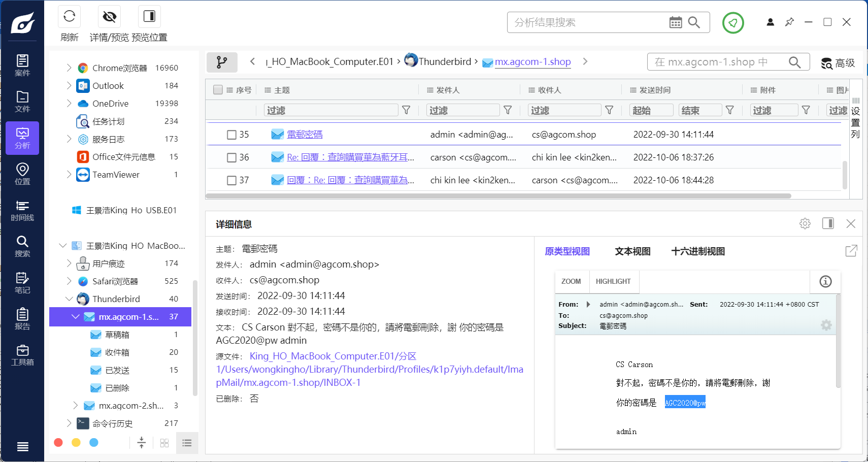Screen dimensions: 868x462
Task: Click the info icon in email preview
Action: pos(825,281)
